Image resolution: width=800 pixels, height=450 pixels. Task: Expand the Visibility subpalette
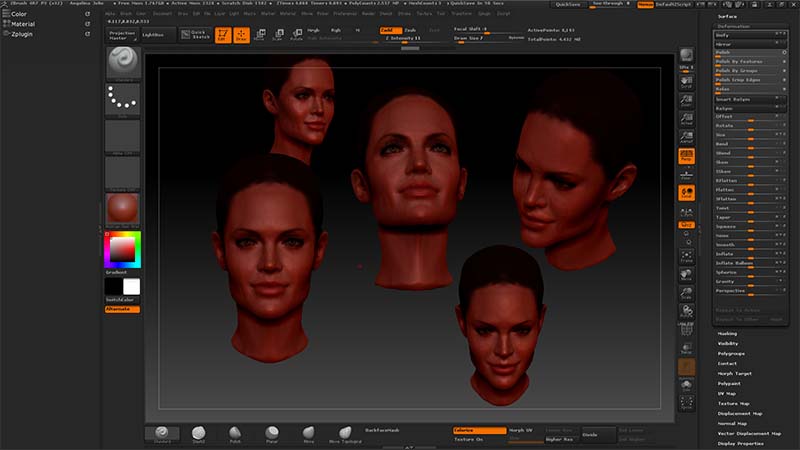pyautogui.click(x=728, y=343)
